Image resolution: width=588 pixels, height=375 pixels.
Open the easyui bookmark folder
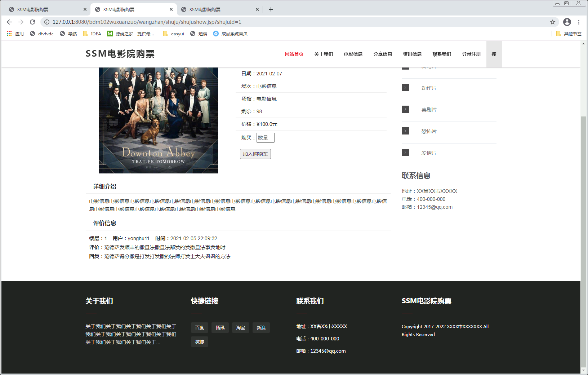[174, 34]
